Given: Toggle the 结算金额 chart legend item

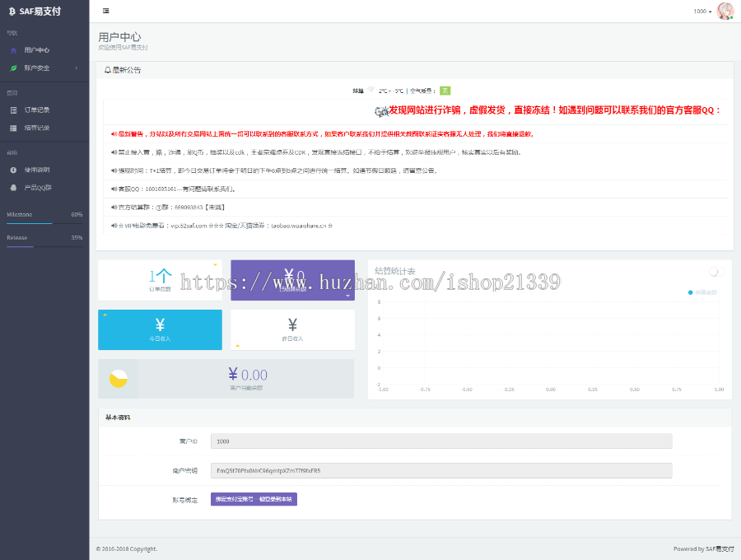Looking at the screenshot, I should (703, 292).
